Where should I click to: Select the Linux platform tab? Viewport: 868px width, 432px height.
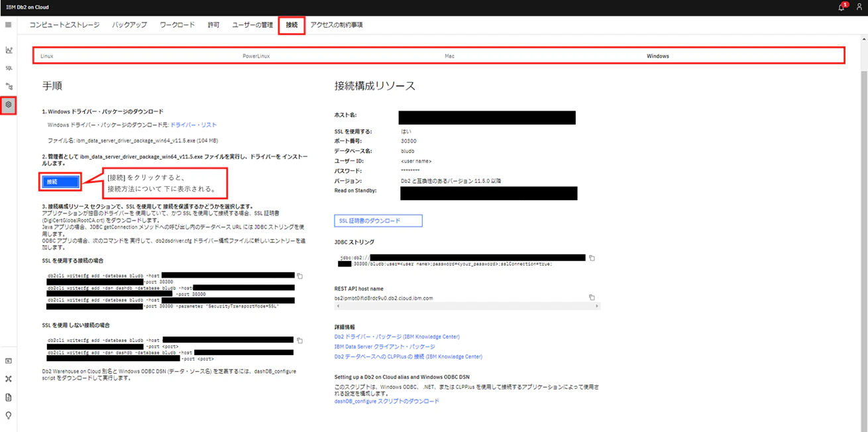click(x=46, y=56)
